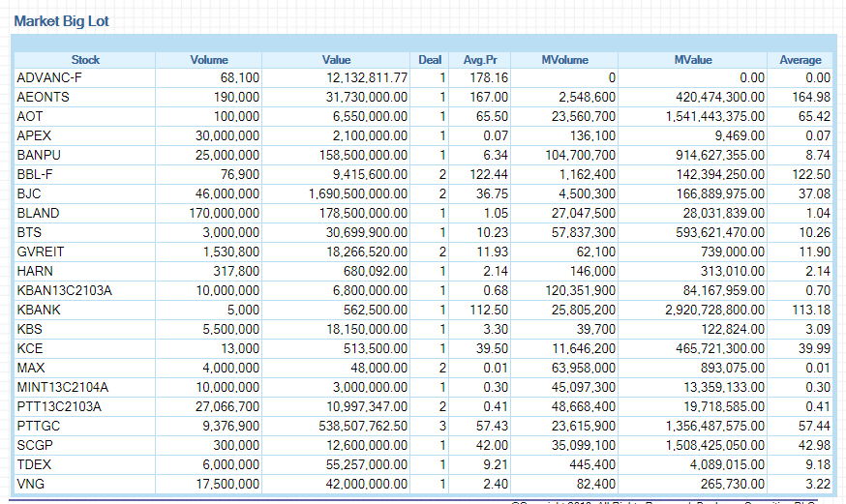846x504 pixels.
Task: Click PTT13C2103A volume 27,066,700
Action: pyautogui.click(x=227, y=407)
